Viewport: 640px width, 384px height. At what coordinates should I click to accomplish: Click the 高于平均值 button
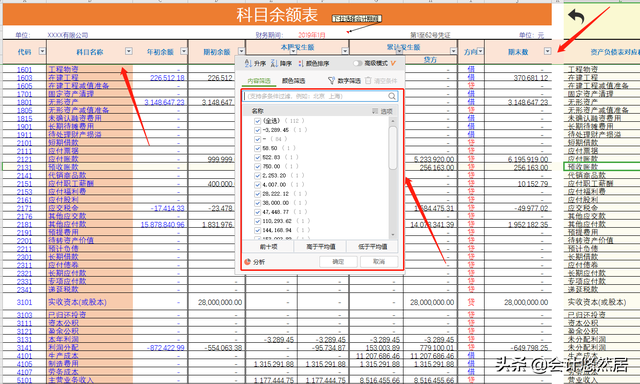pyautogui.click(x=320, y=247)
